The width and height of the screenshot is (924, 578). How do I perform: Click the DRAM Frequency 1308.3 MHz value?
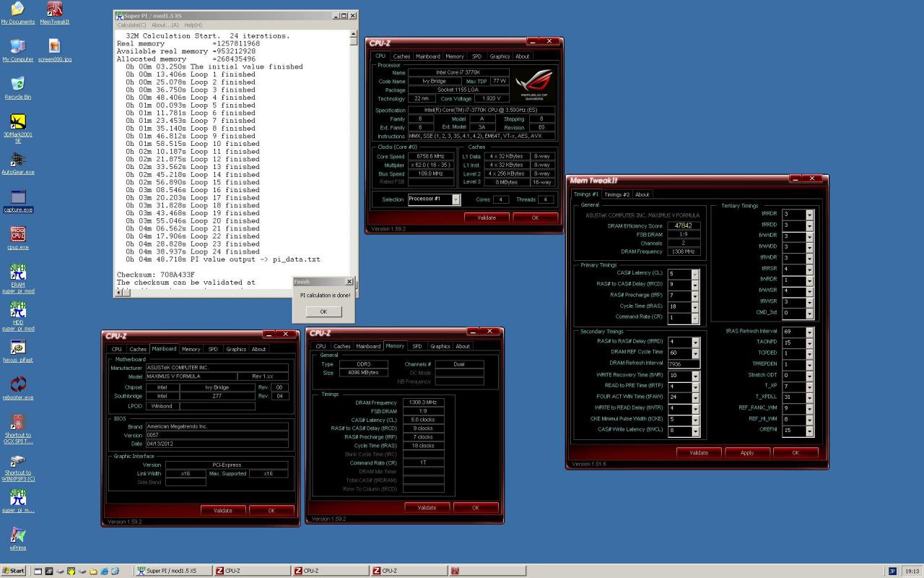point(423,402)
